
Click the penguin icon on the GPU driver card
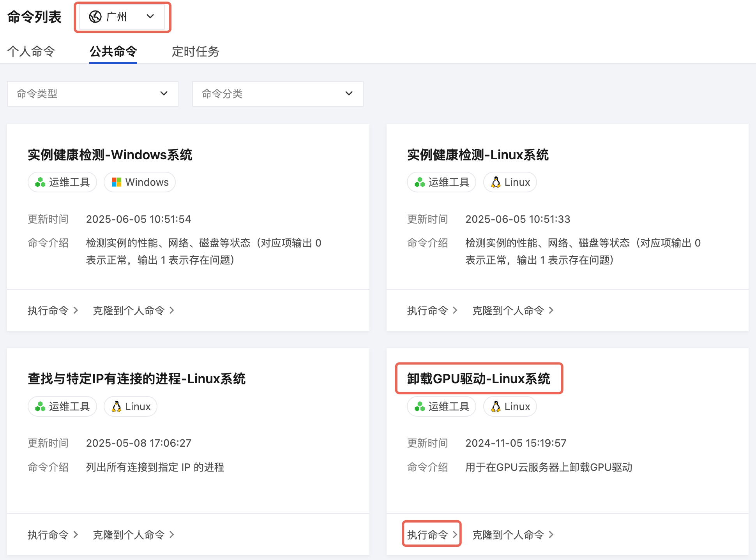[x=496, y=407]
